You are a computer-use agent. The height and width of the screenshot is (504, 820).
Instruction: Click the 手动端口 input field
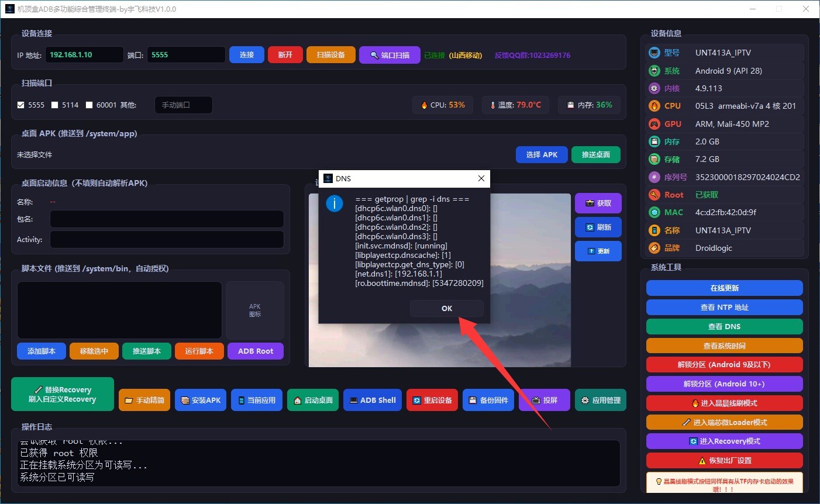click(x=184, y=105)
